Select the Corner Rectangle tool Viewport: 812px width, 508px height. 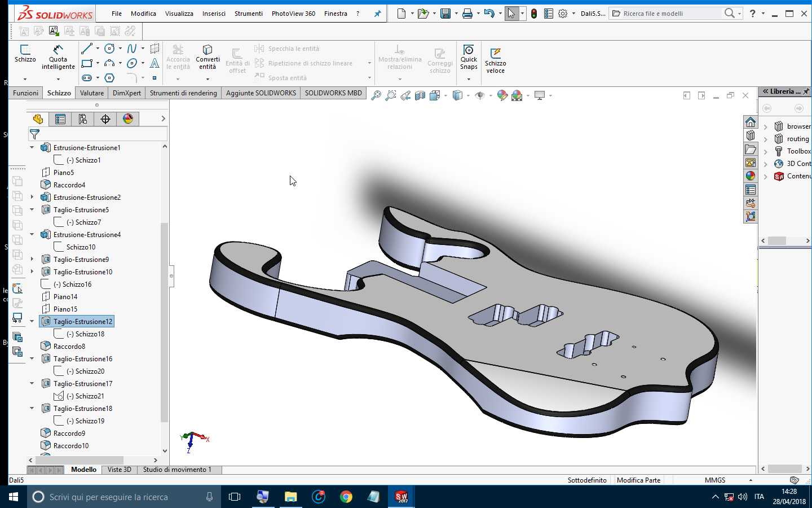86,63
